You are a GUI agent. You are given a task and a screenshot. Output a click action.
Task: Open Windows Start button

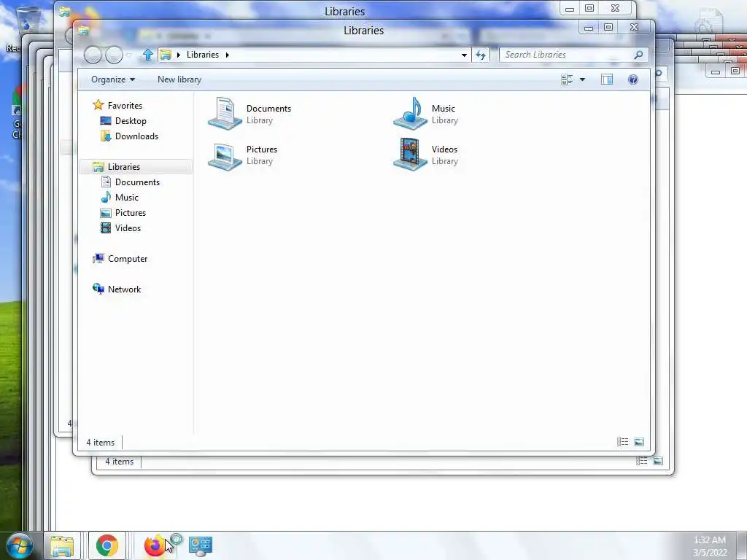19,545
